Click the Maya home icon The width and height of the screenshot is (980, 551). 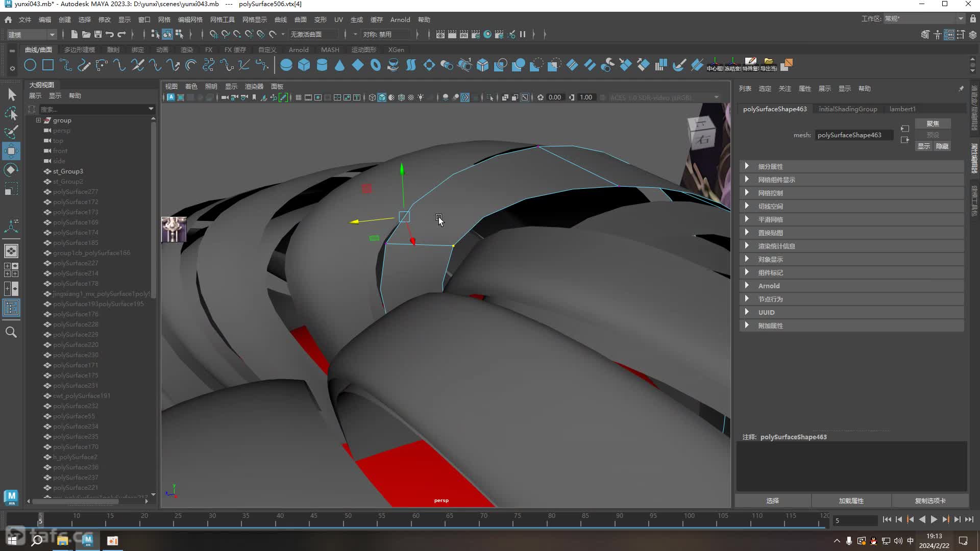(x=8, y=19)
